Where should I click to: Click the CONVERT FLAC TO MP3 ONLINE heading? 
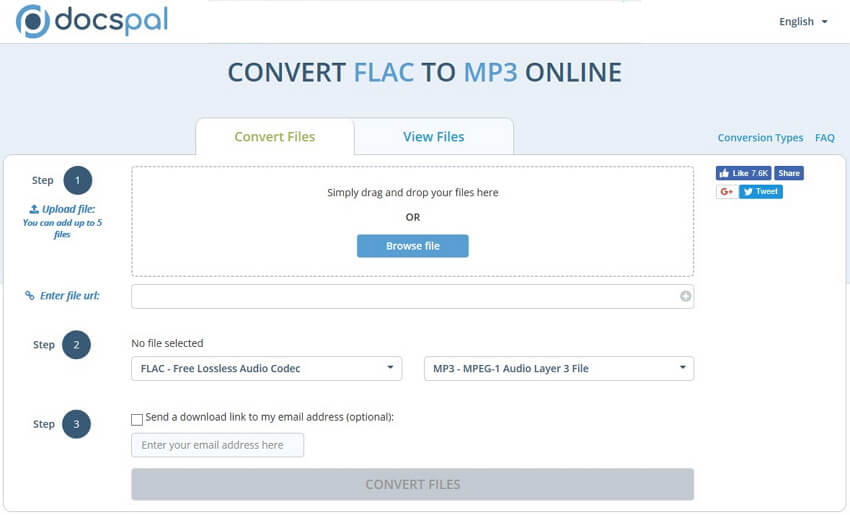point(424,73)
